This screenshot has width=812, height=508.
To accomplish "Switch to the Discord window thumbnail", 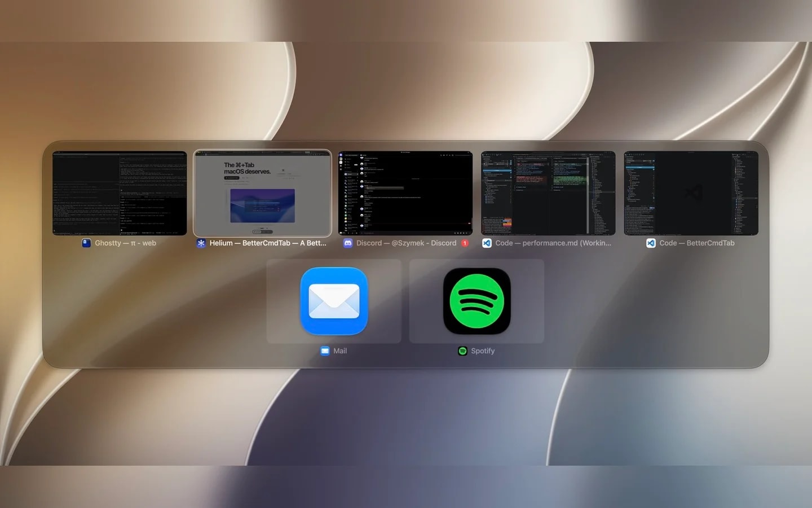I will pyautogui.click(x=405, y=193).
